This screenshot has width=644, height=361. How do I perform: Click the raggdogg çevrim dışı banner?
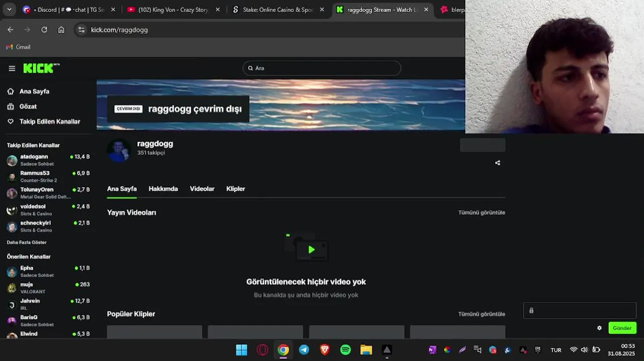(179, 109)
